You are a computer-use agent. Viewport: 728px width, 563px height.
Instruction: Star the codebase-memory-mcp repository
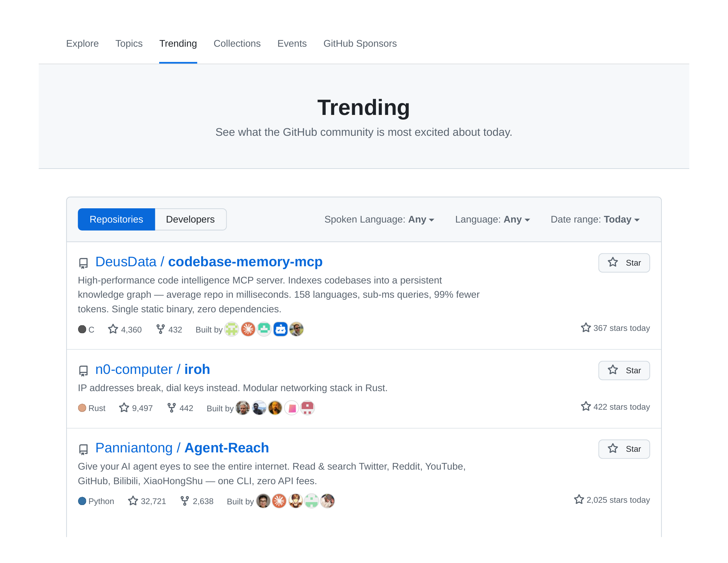click(624, 263)
